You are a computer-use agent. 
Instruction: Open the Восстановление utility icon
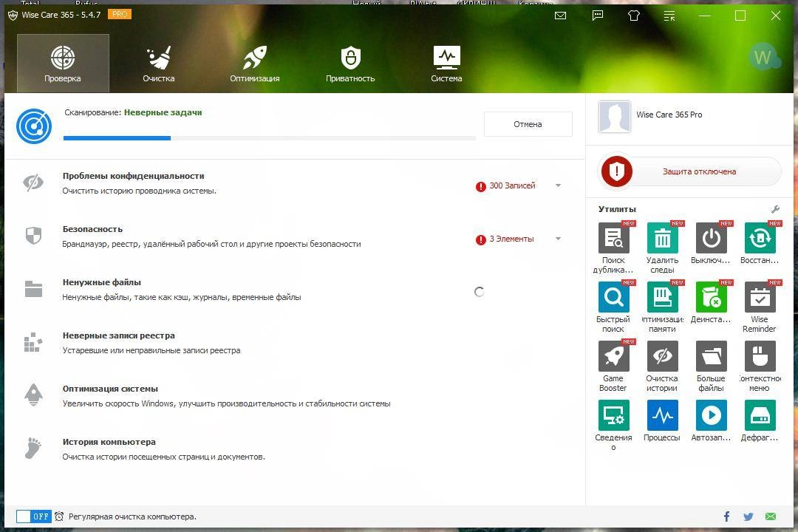tap(760, 238)
